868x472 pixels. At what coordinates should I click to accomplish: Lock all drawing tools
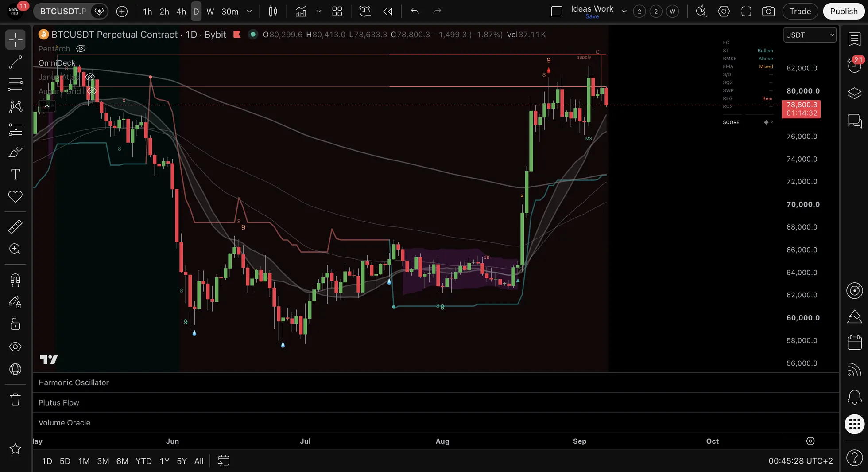pyautogui.click(x=15, y=324)
